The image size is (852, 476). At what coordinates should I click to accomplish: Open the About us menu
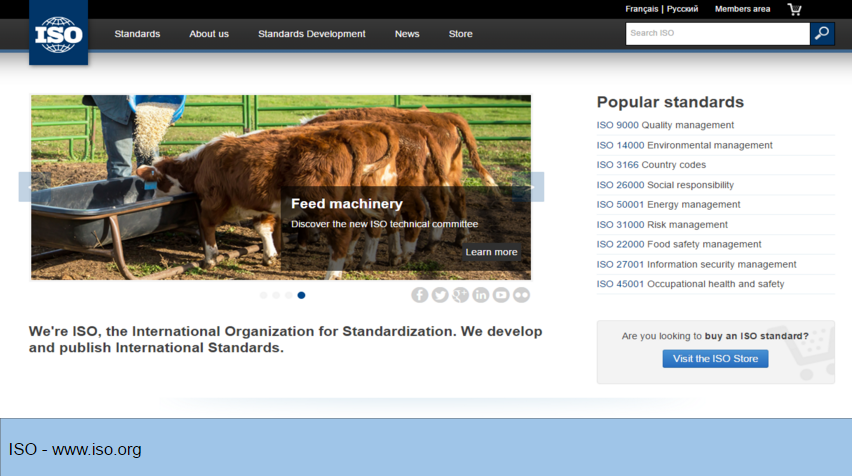[x=209, y=34]
